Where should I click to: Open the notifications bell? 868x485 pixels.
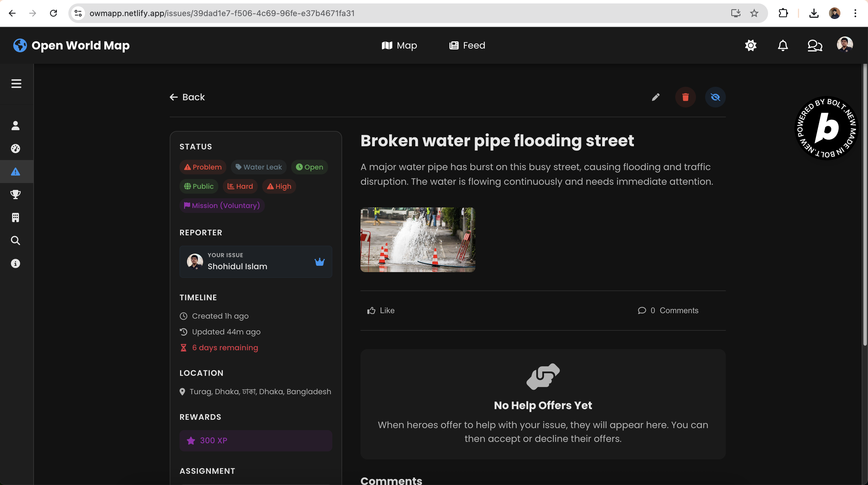(x=782, y=45)
